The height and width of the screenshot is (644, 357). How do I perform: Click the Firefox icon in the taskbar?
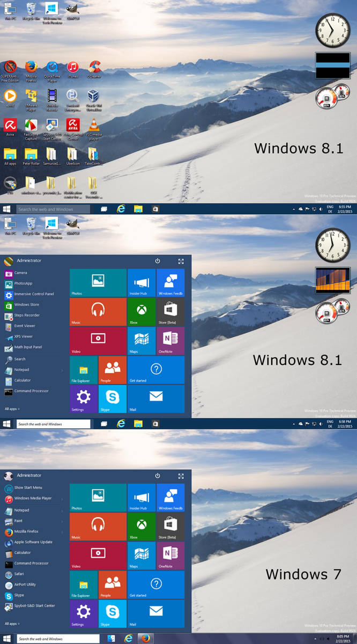pyautogui.click(x=145, y=639)
